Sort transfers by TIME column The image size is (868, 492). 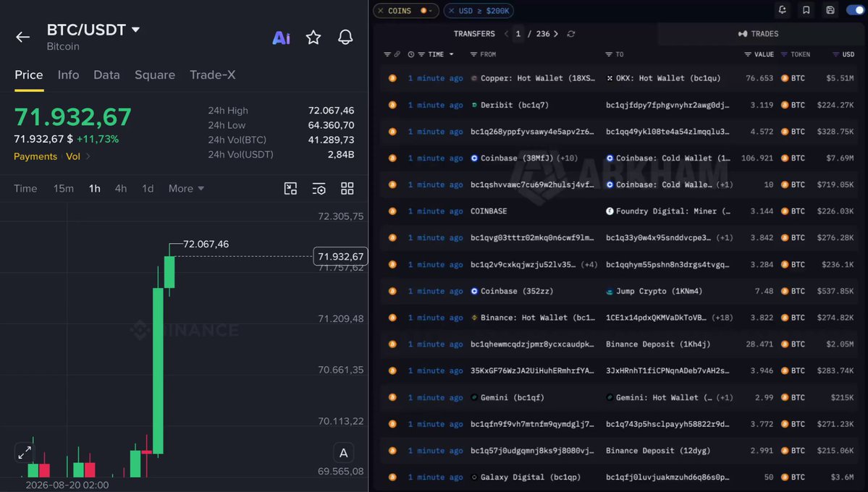coord(436,54)
